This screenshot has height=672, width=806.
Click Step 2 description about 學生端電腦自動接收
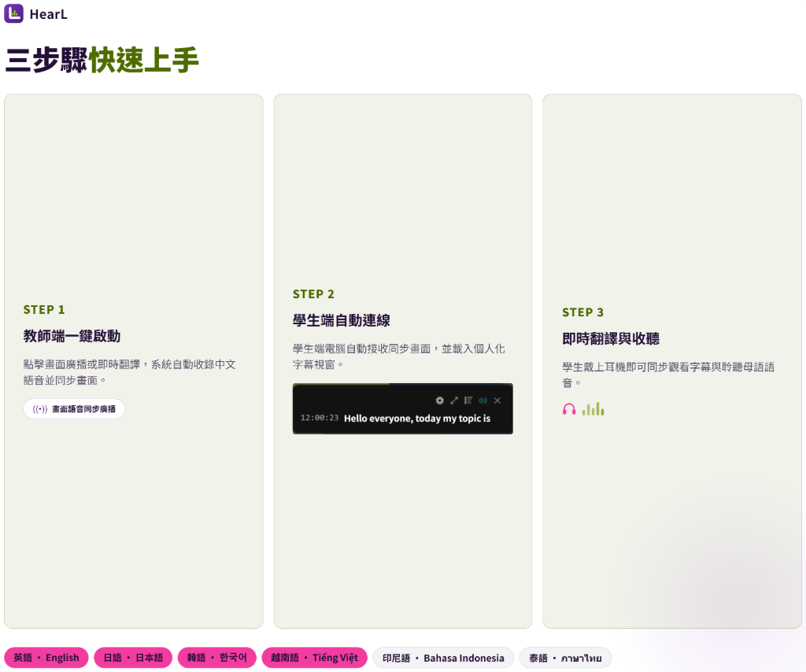(x=399, y=356)
